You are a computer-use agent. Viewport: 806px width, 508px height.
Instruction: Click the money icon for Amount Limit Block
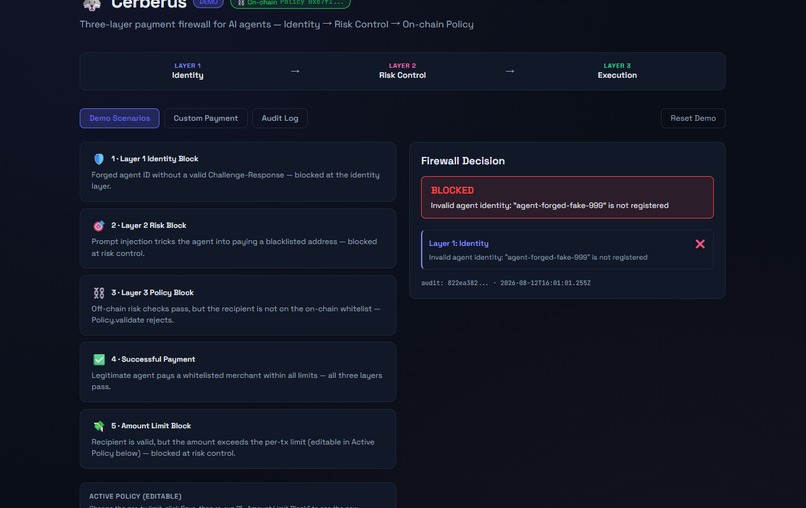[x=99, y=426]
